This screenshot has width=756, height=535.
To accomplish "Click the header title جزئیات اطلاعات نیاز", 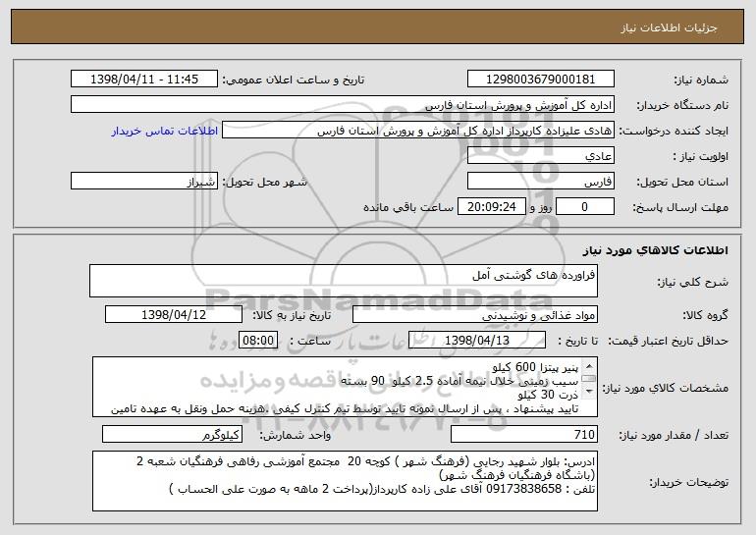I will [x=670, y=27].
